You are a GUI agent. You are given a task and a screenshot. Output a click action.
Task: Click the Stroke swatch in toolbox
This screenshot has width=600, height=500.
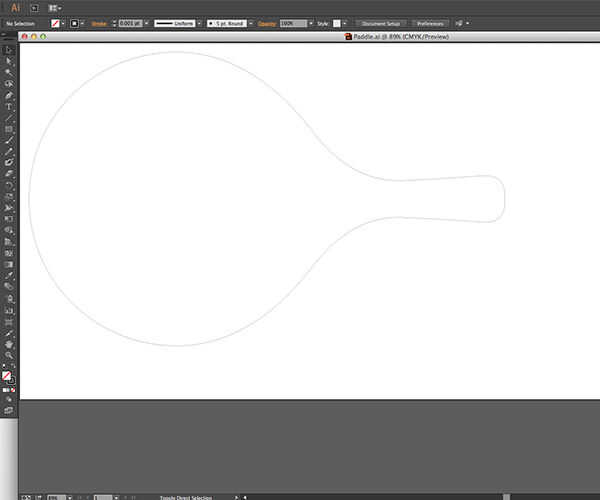click(x=11, y=381)
